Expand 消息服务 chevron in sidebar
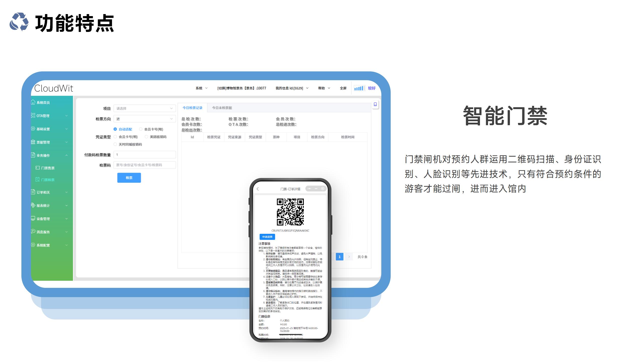Viewport: 644px width, 362px height. pyautogui.click(x=67, y=232)
